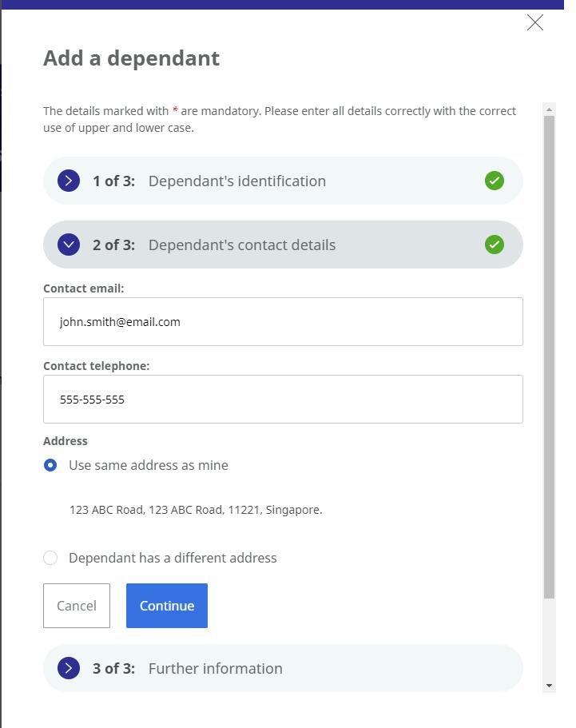576x728 pixels.
Task: Open the Further information section header
Action: pos(283,668)
